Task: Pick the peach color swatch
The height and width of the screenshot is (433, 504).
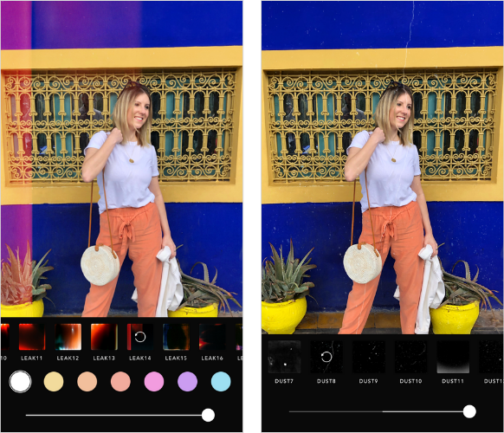Action: pos(87,382)
